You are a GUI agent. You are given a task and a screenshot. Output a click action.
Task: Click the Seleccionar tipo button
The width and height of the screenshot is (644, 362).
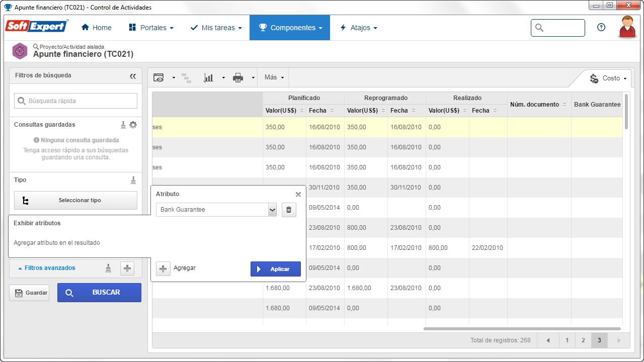click(75, 200)
